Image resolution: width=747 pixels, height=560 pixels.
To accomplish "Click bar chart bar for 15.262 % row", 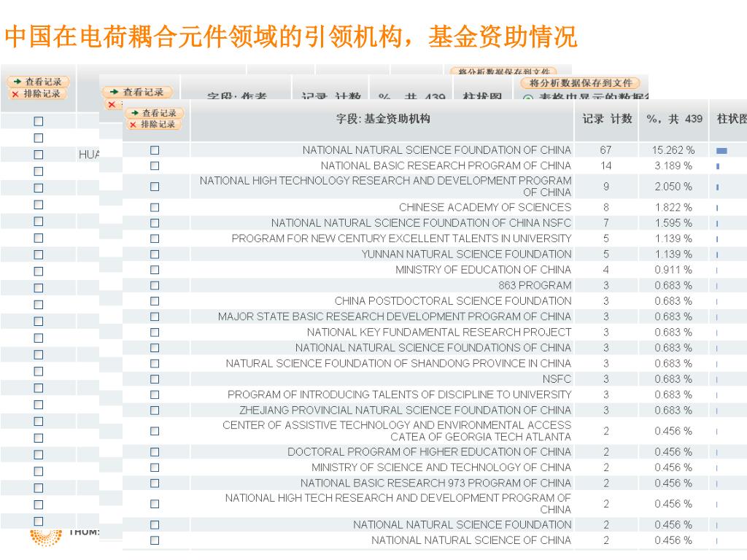I will point(721,151).
